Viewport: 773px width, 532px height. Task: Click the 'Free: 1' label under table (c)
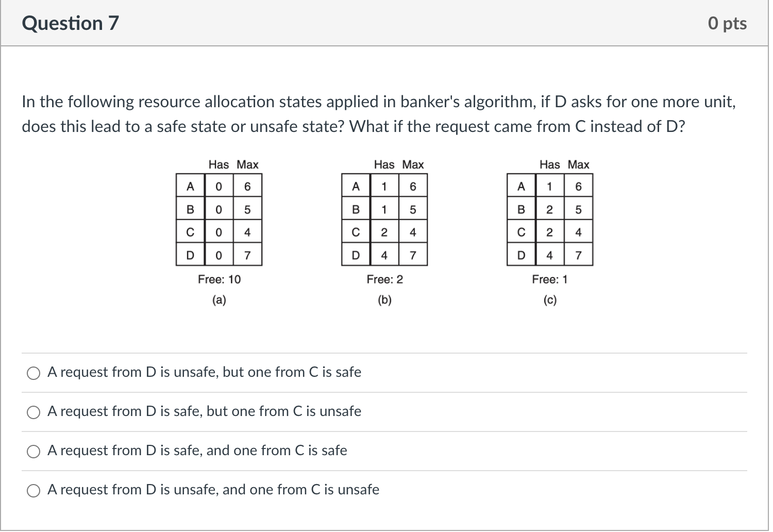[x=550, y=279]
